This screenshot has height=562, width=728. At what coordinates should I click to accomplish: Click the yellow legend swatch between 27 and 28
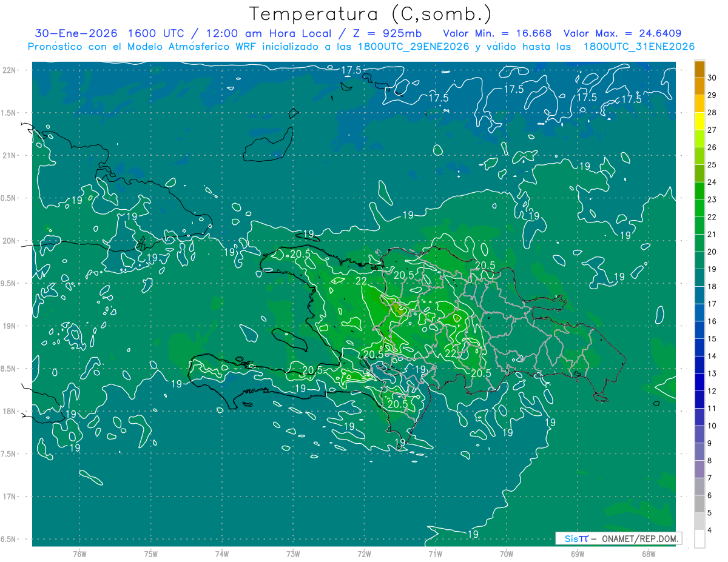tap(699, 121)
